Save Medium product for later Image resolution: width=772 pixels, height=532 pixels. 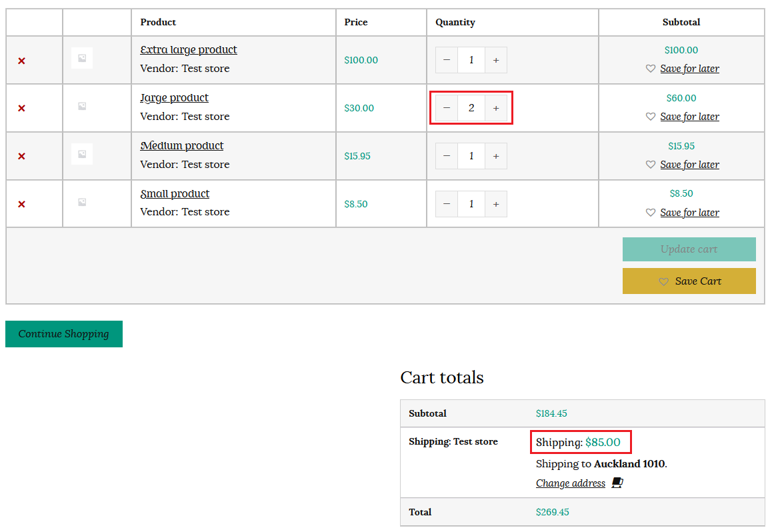coord(689,165)
